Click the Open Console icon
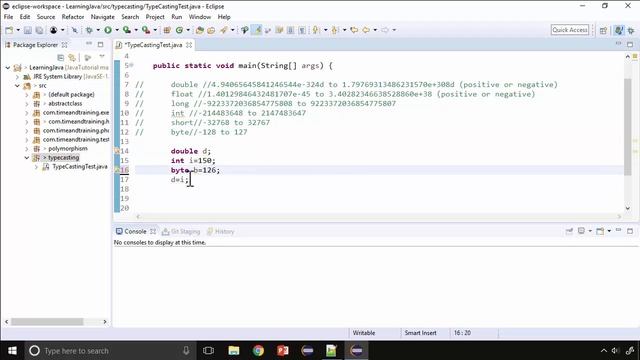The image size is (640, 360). click(600, 231)
